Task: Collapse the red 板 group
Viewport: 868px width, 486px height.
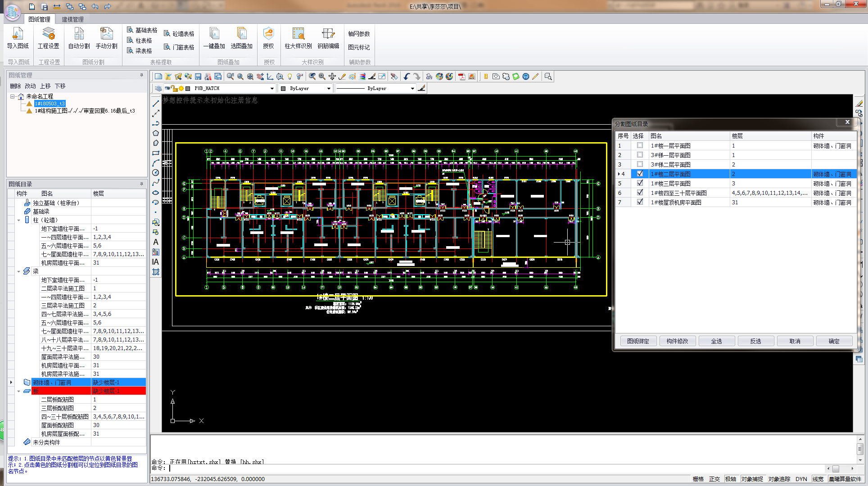Action: click(x=18, y=391)
